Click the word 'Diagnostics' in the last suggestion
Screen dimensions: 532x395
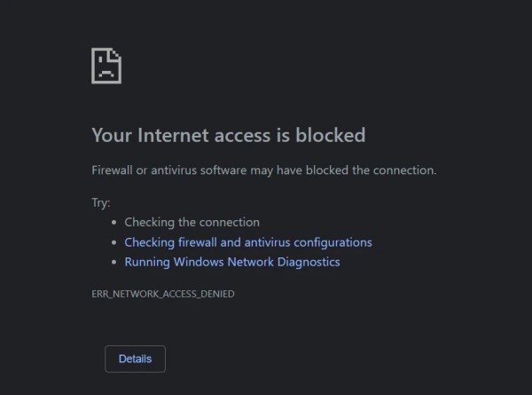(306, 262)
